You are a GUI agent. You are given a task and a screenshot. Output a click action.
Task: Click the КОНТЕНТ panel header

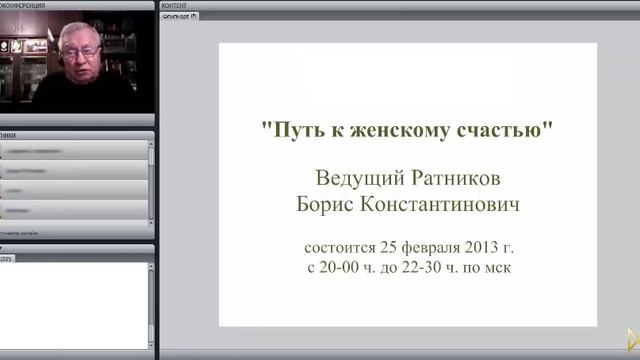coord(399,5)
